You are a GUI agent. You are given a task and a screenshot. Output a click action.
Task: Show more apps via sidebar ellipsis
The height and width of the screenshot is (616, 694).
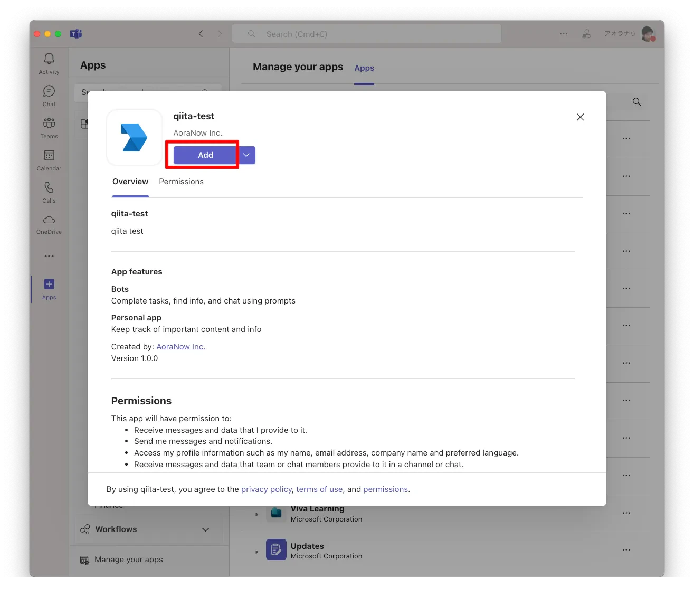click(49, 256)
